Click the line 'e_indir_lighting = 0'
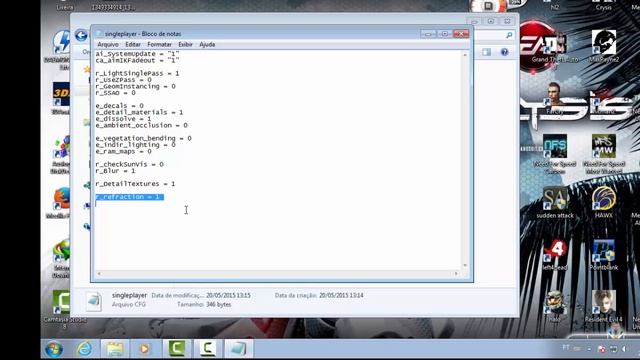Viewport: 640px width, 360px height. [x=136, y=145]
